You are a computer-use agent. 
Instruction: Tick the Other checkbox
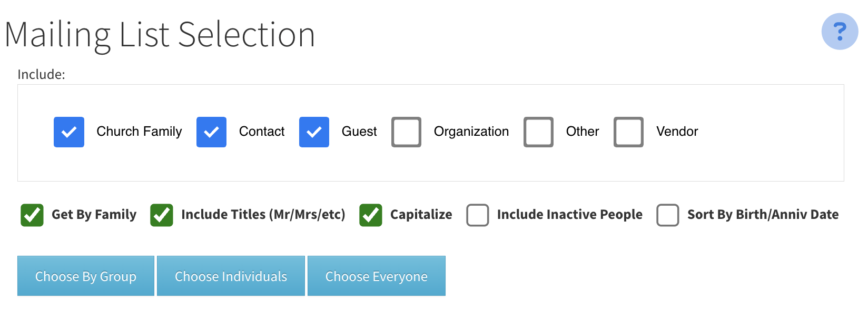(x=538, y=132)
